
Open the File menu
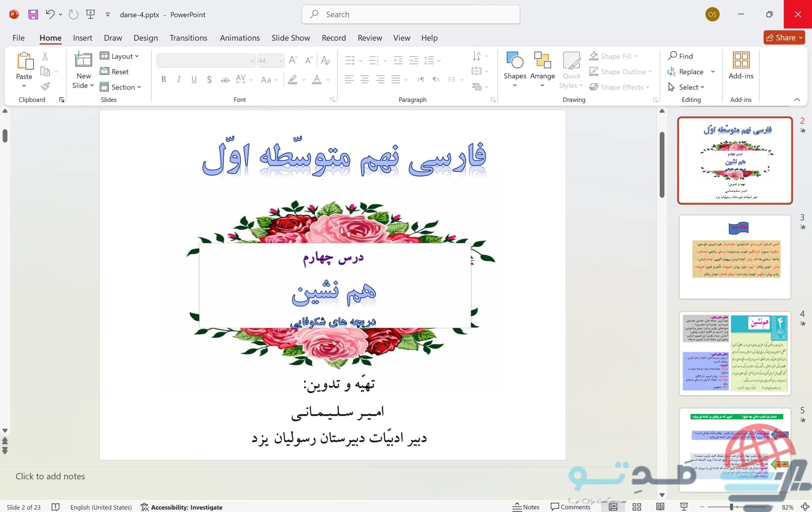[18, 38]
